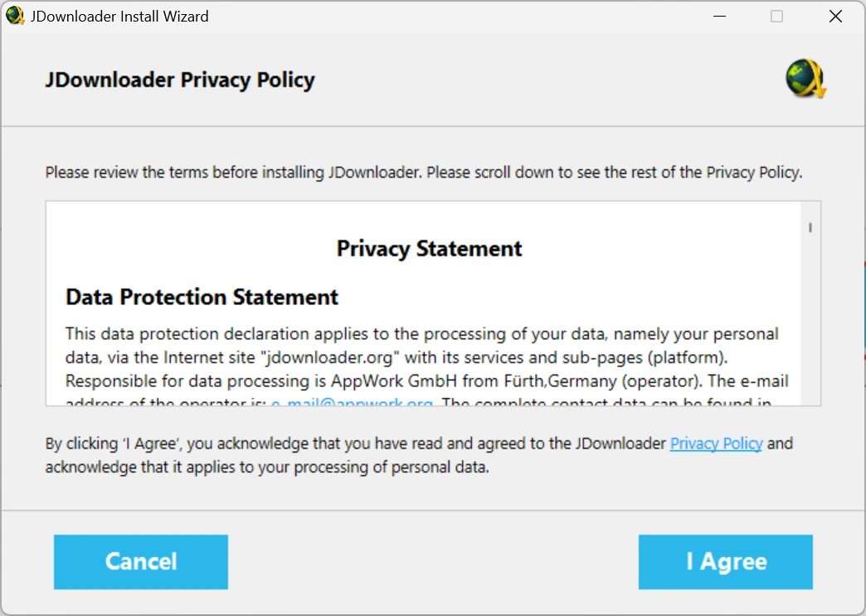Viewport: 866px width, 616px height.
Task: Click the JDownloader Privacy Policy page title
Action: pos(180,80)
